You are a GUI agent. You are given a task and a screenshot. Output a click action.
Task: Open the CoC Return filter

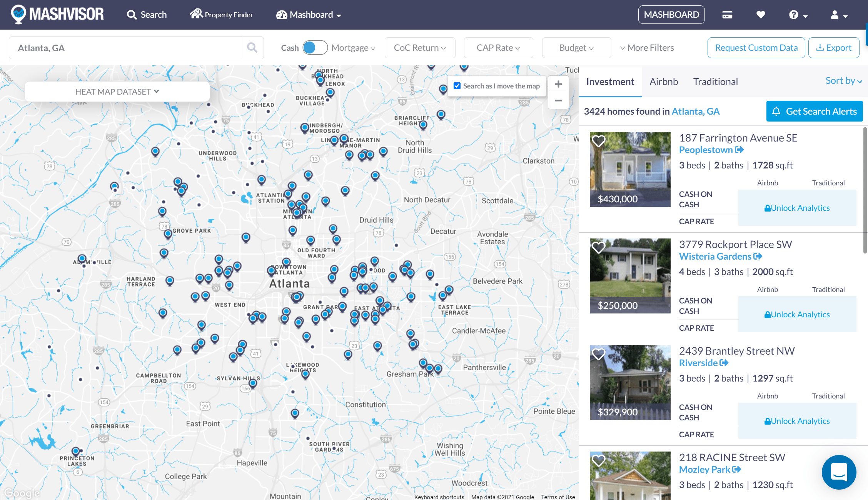[420, 48]
